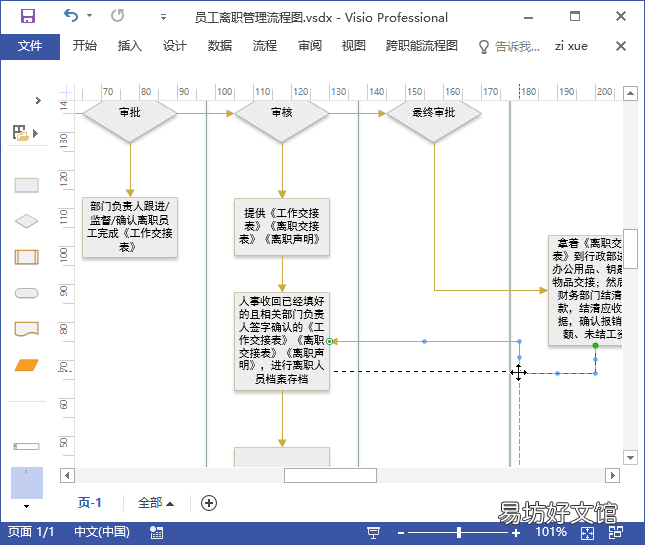Open the 跨职能流程图 ribbon tab
Viewport: 645px width, 545px height.
click(x=422, y=46)
